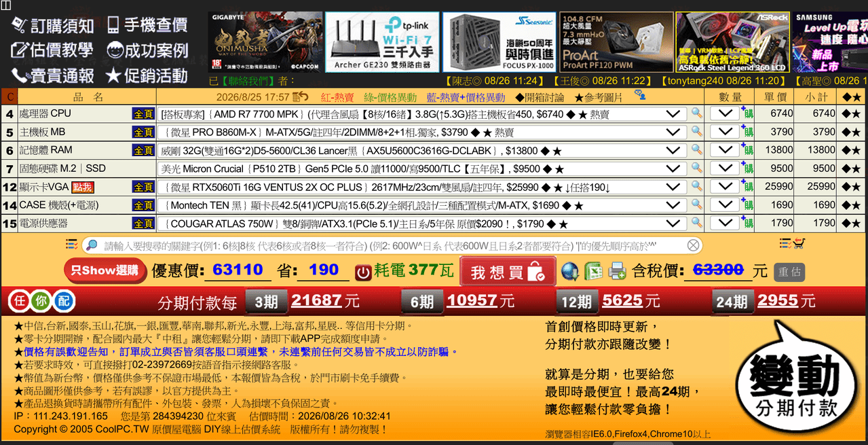
Task: Open the quantity dropdown in the 固態硬碟 row
Action: tap(724, 168)
